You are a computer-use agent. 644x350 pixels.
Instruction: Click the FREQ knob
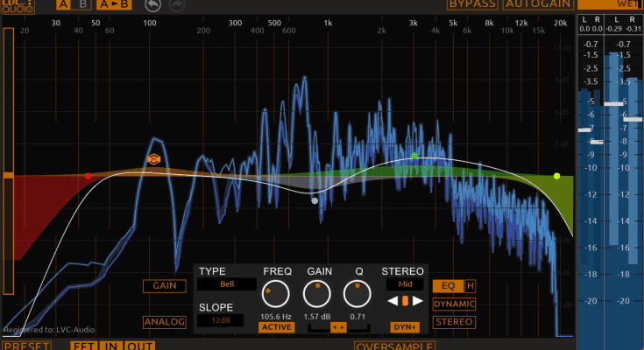(276, 295)
